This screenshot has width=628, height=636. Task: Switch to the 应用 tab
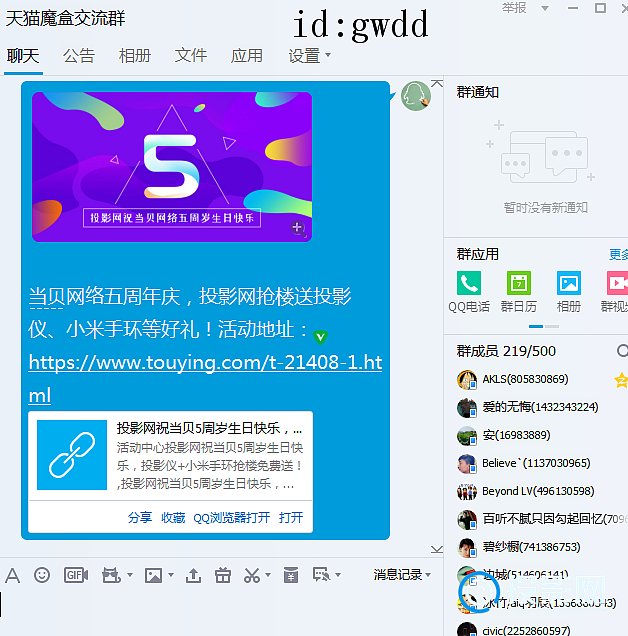pyautogui.click(x=247, y=56)
